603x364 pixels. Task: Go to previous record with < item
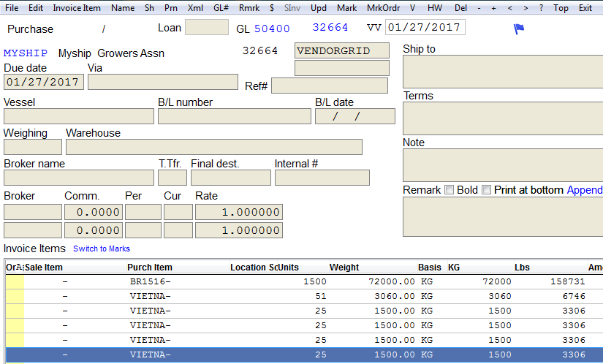(510, 8)
